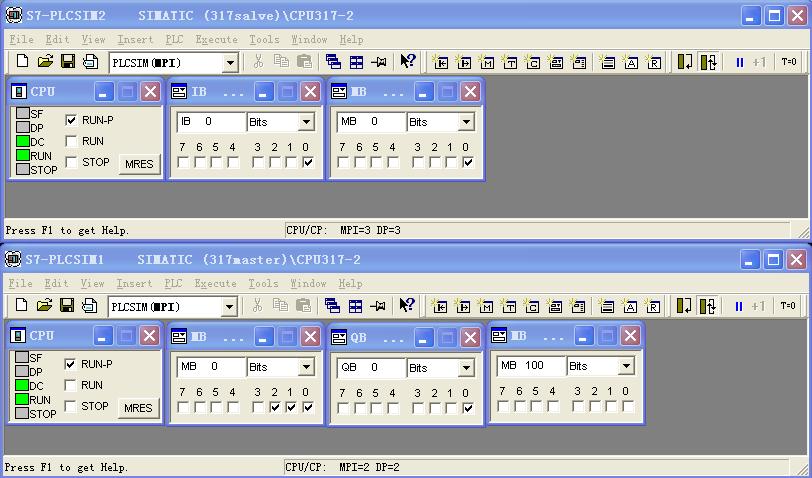Screen dimensions: 812x478
Task: Insert Timer icon in PLCSIM1 toolbar
Action: point(509,306)
